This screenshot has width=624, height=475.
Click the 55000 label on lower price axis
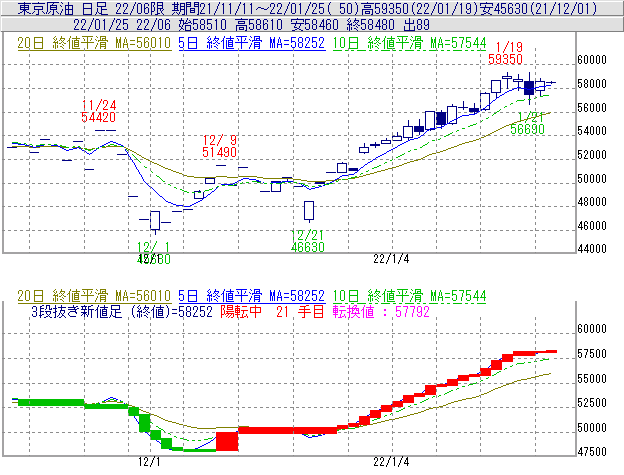[x=592, y=379]
